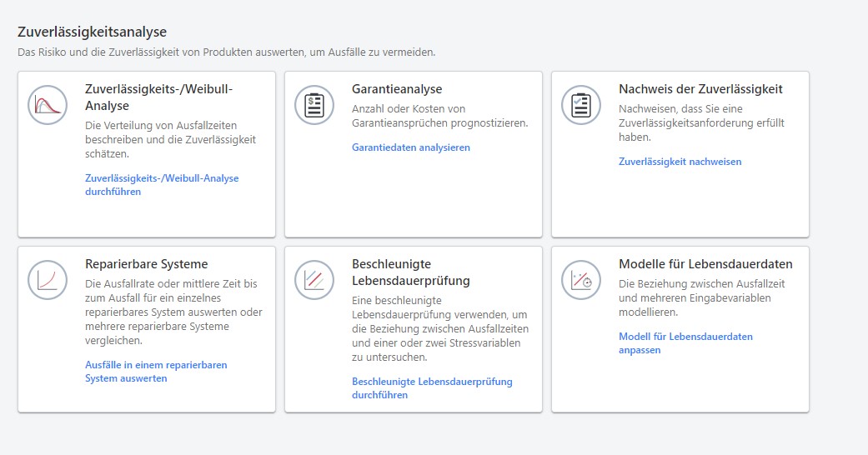Open the Garantiedaten analysieren link
The height and width of the screenshot is (455, 868).
pos(411,147)
